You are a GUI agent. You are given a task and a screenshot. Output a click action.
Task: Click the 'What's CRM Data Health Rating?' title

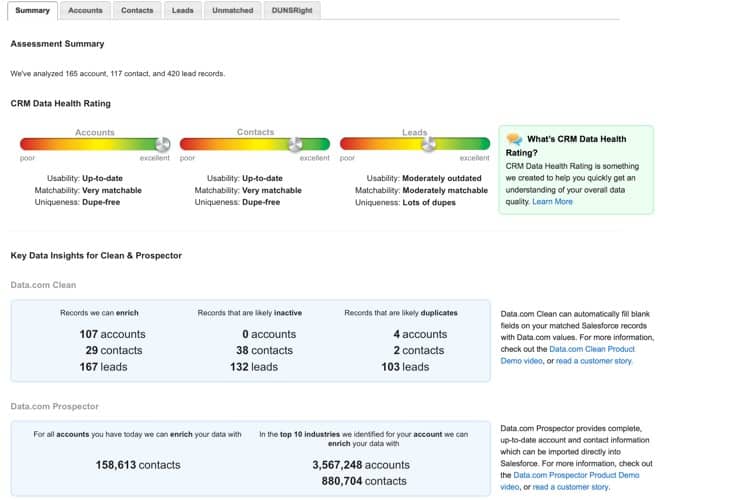pyautogui.click(x=566, y=146)
